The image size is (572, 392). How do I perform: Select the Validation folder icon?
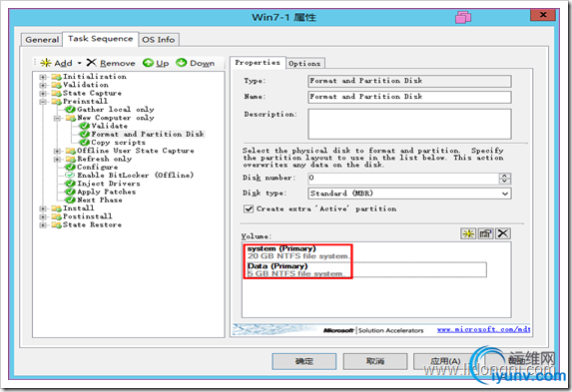click(x=56, y=85)
